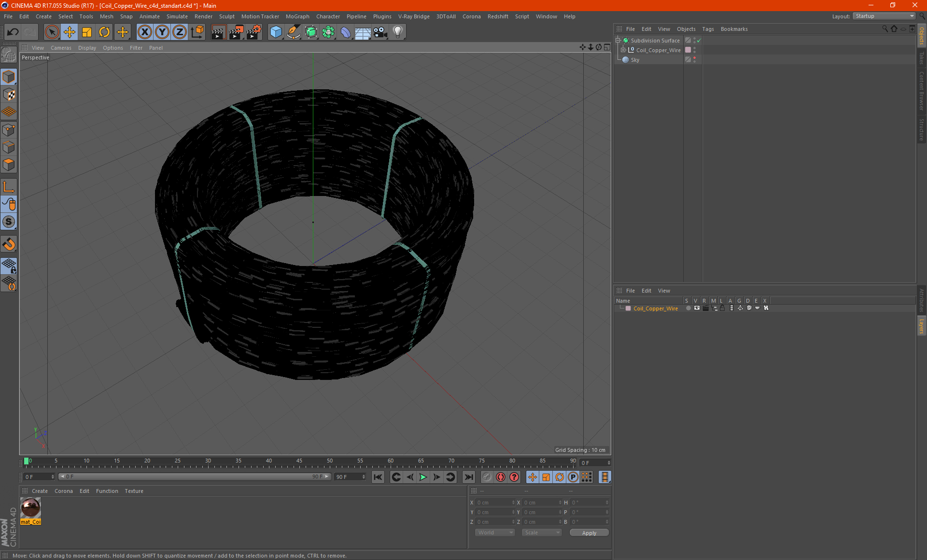Open Edit Render Settings gear clapperboard
This screenshot has width=927, height=560.
tap(254, 32)
